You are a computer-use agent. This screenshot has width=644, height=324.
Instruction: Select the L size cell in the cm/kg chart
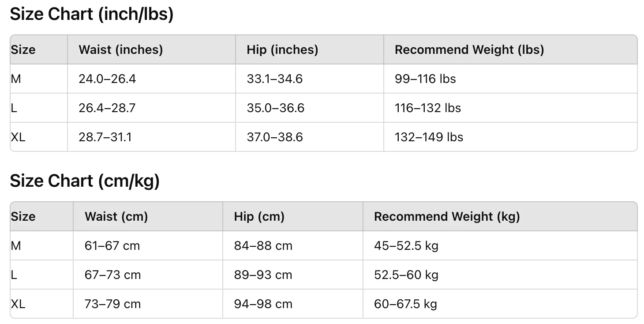click(14, 275)
